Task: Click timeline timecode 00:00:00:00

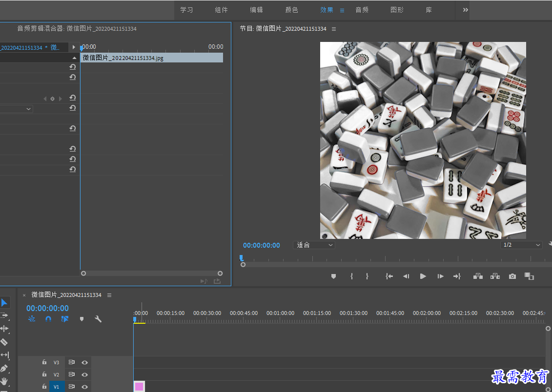Action: click(x=47, y=308)
